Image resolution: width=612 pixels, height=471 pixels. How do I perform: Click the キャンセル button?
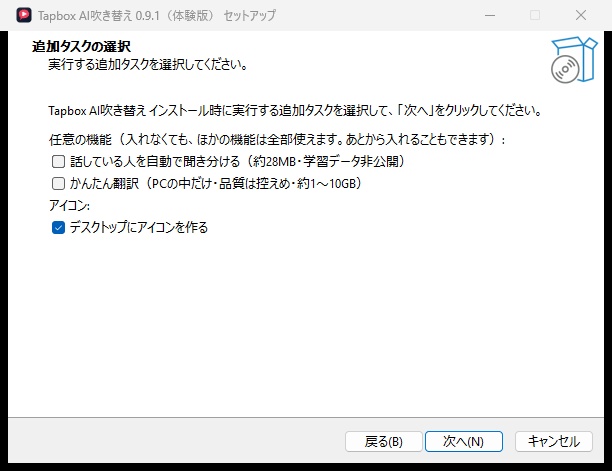click(553, 442)
